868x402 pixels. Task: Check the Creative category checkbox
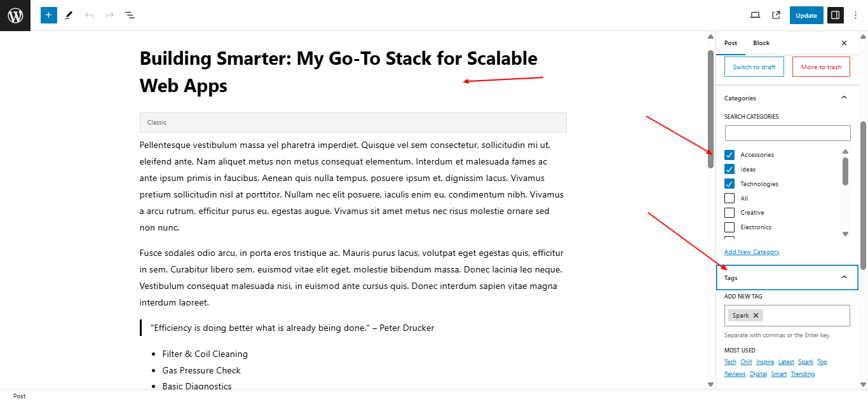tap(729, 213)
